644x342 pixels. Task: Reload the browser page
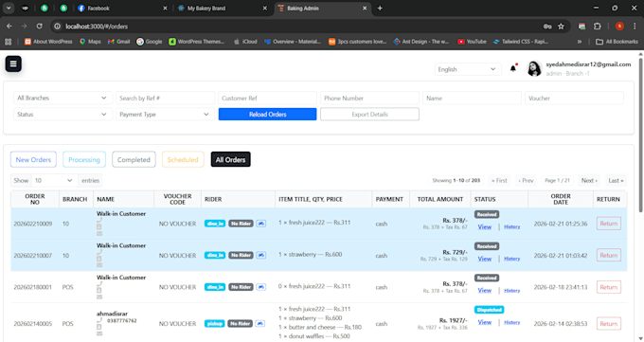40,27
